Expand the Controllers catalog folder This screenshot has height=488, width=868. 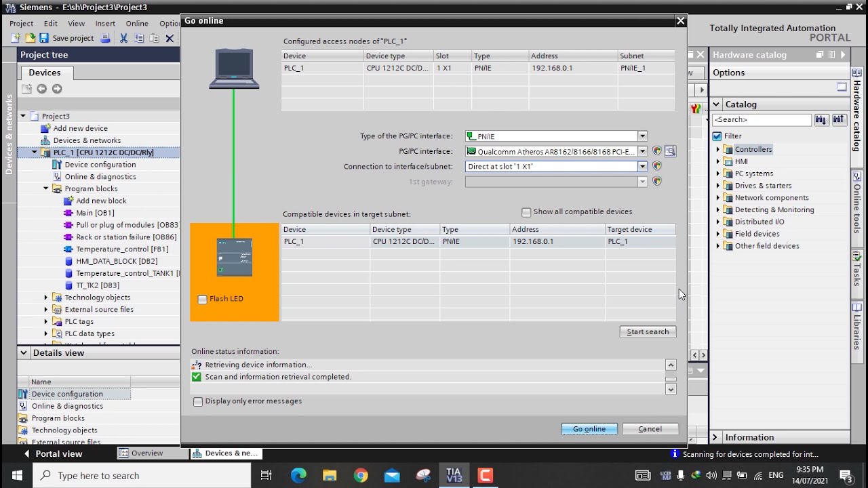(x=718, y=149)
